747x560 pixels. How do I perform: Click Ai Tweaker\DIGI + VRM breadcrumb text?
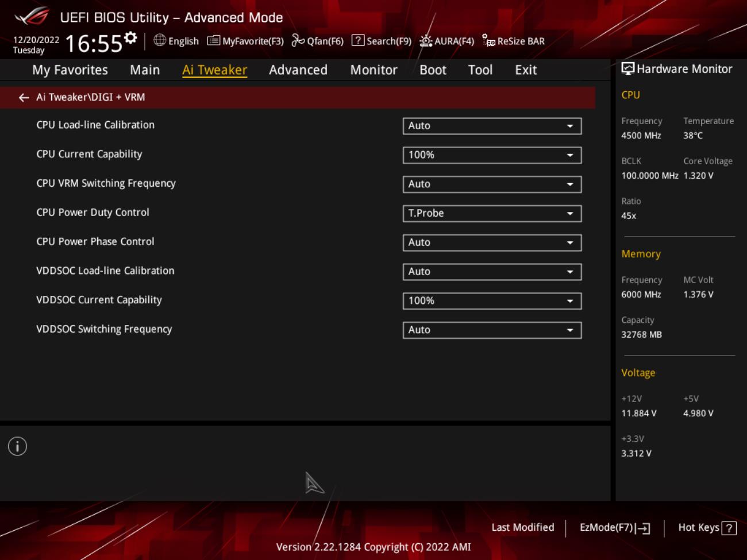click(x=91, y=97)
